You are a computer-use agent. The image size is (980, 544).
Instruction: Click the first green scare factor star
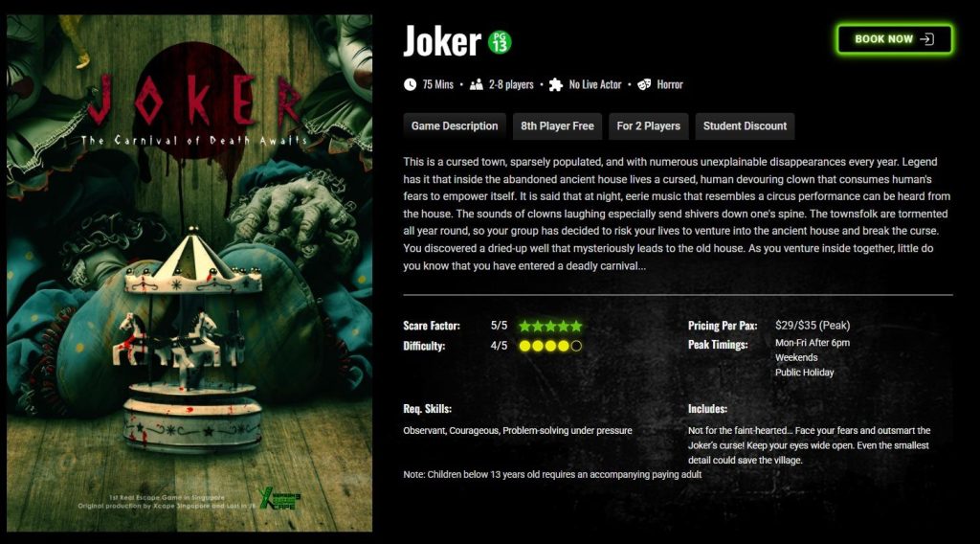525,326
